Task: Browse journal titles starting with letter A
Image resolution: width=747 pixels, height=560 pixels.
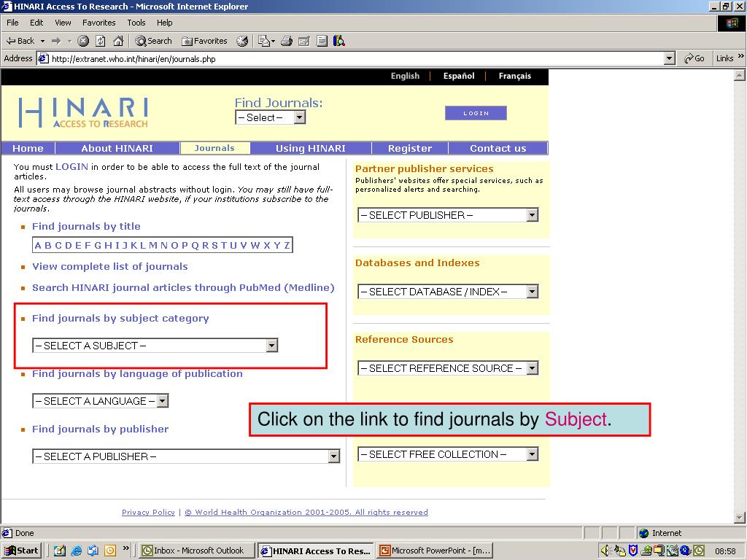Action: pos(38,245)
